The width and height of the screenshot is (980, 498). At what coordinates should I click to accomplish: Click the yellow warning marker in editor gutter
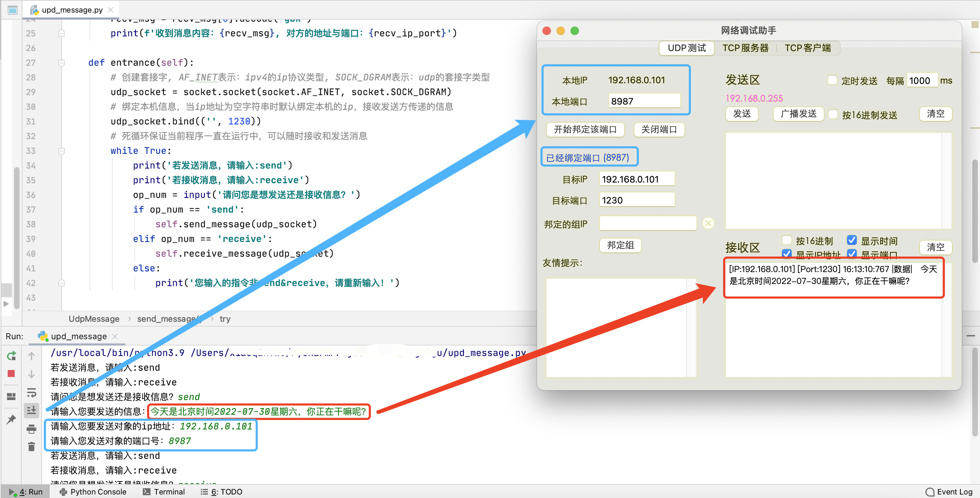[975, 24]
